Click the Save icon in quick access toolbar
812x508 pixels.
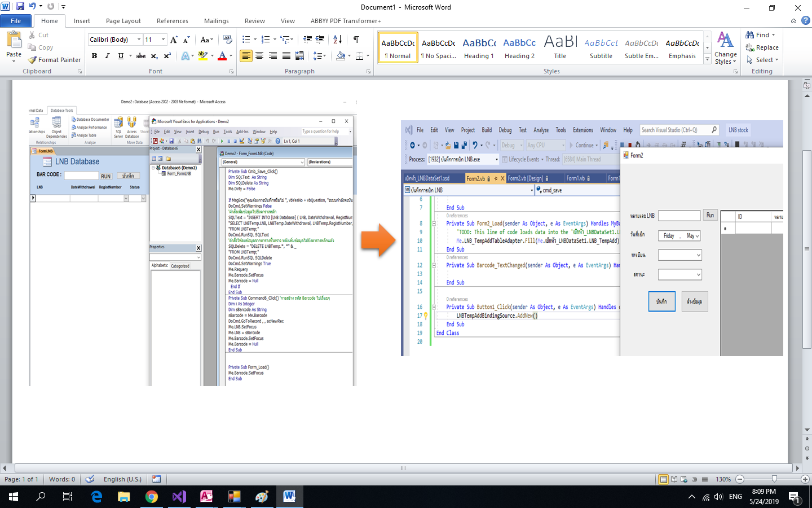click(x=20, y=6)
